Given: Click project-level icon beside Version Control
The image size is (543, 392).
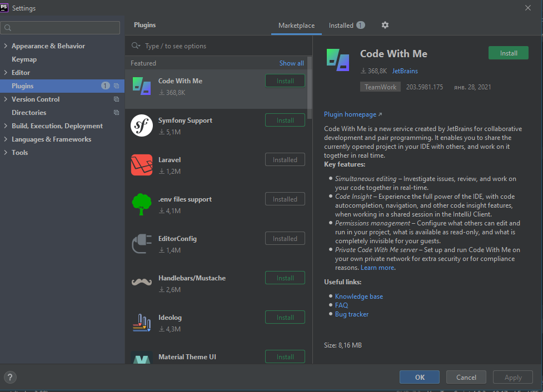Looking at the screenshot, I should tap(116, 99).
